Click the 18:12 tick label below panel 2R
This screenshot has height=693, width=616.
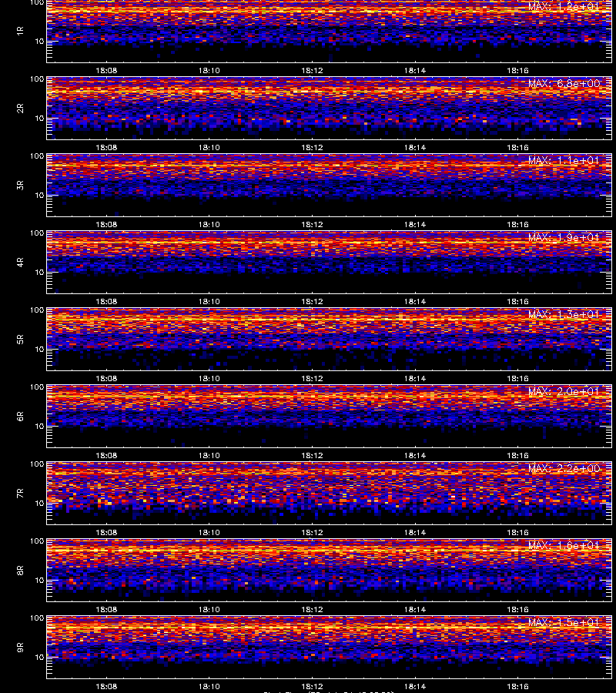click(x=312, y=147)
